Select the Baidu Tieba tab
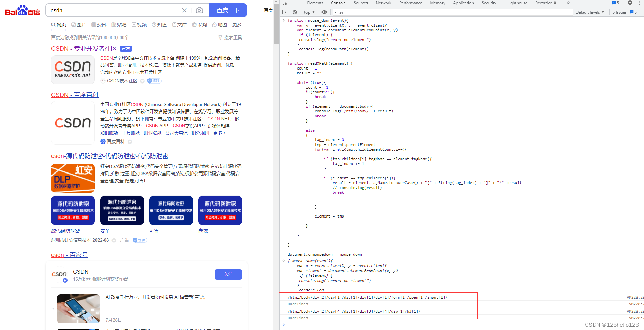Image resolution: width=644 pixels, height=330 pixels. coord(119,25)
